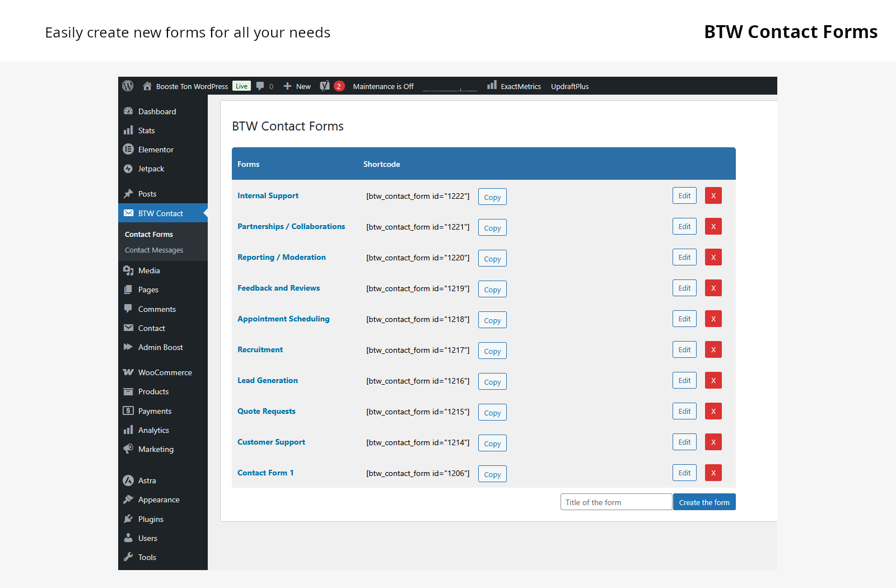Copy shortcode for Internal Support form
This screenshot has width=896, height=588.
pyautogui.click(x=492, y=197)
